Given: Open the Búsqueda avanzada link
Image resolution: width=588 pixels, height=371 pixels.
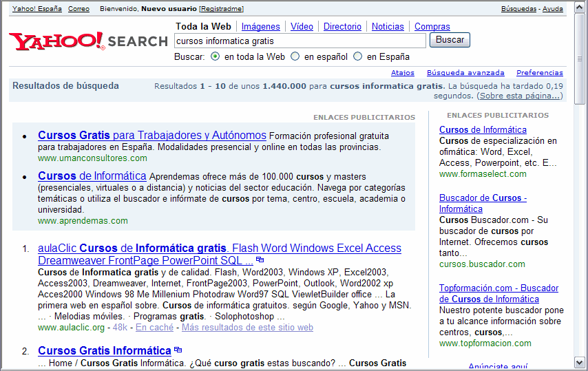Looking at the screenshot, I should coord(465,73).
